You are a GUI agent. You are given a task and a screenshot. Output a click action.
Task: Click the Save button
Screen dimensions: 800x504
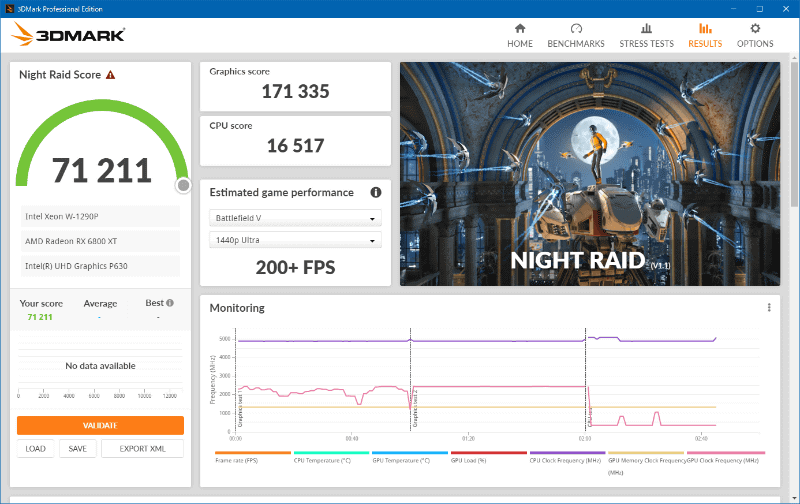78,448
